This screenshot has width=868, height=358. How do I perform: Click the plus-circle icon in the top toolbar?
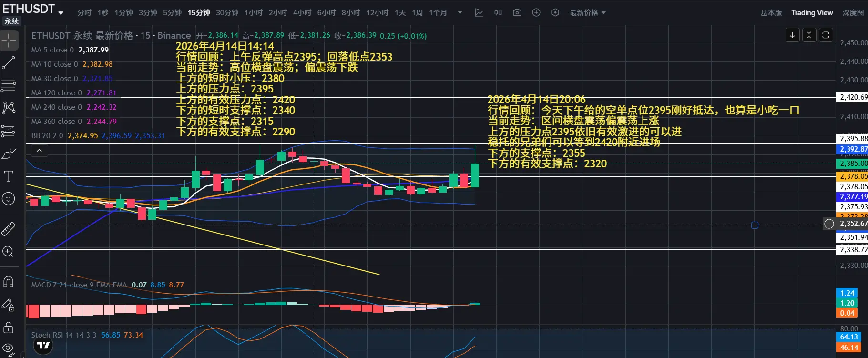[x=536, y=13]
